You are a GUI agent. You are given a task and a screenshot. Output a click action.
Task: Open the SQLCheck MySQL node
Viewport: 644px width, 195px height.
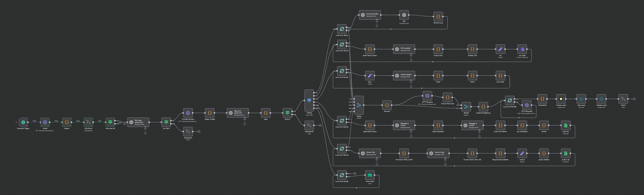pyautogui.click(x=89, y=122)
